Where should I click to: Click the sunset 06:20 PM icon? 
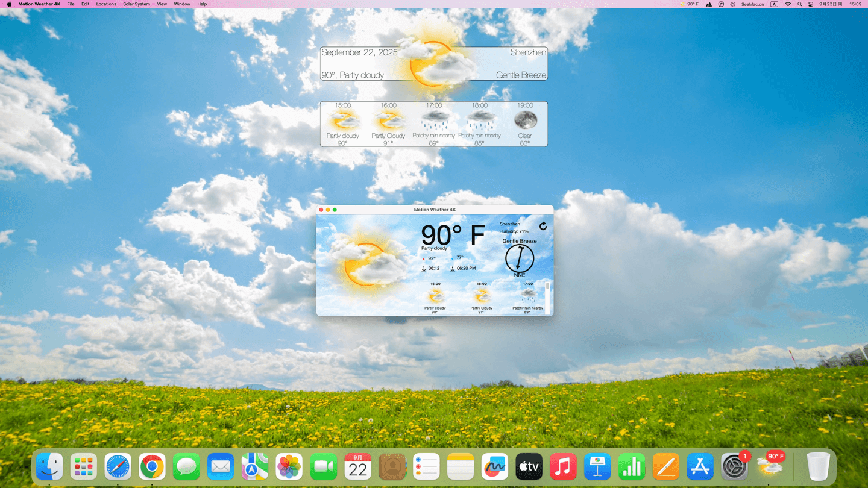coord(453,269)
